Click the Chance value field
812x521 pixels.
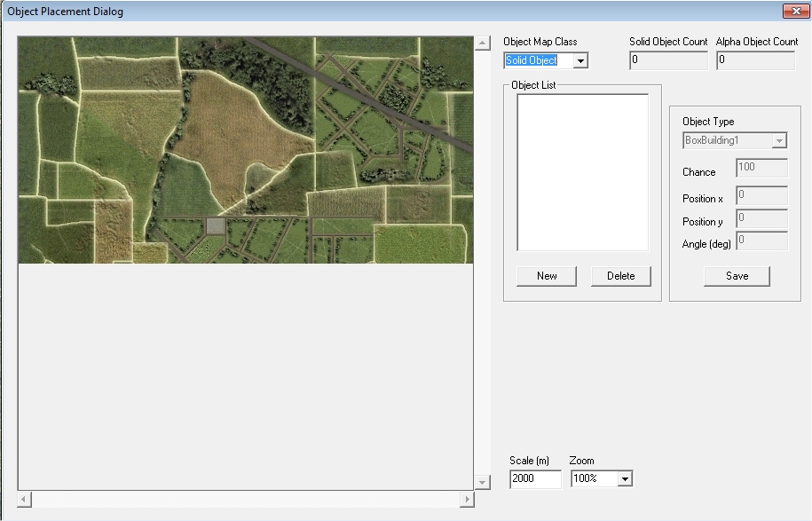[x=761, y=168]
